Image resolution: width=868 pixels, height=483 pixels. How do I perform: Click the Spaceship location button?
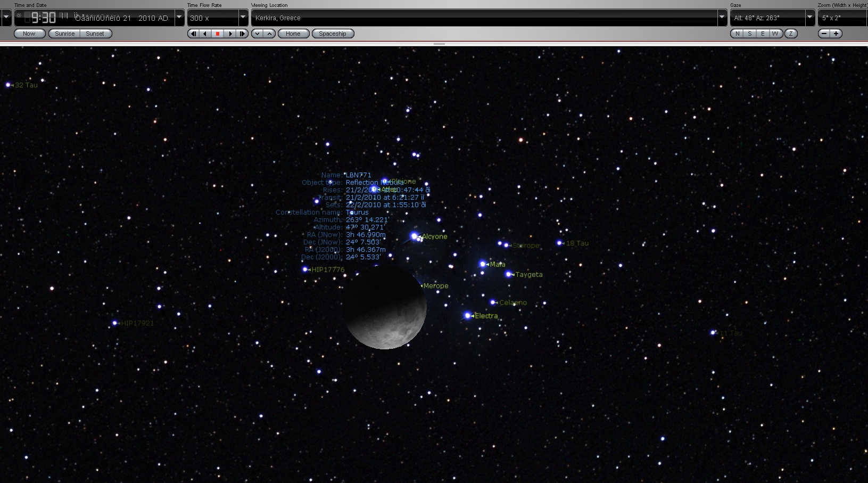tap(333, 34)
